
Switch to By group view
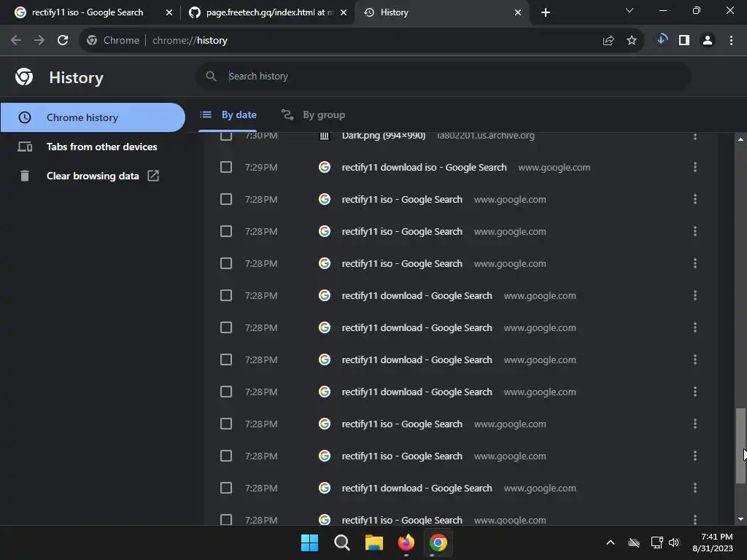click(x=313, y=114)
